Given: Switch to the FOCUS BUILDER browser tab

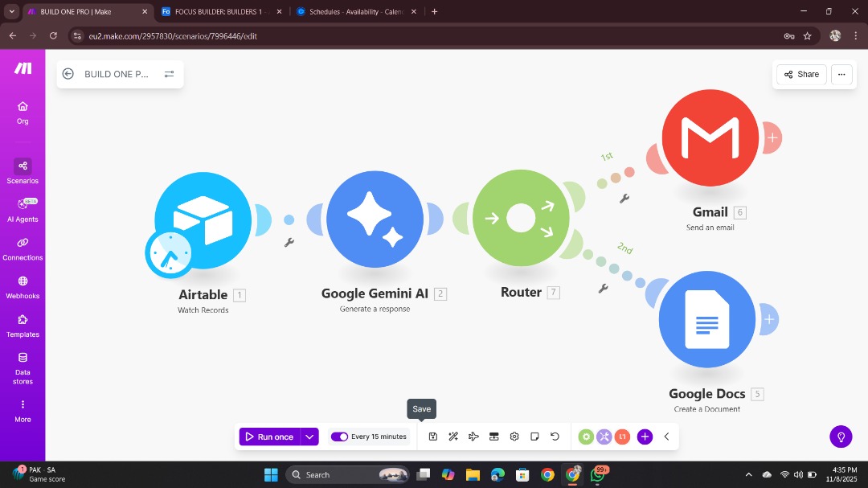Looking at the screenshot, I should pos(215,11).
